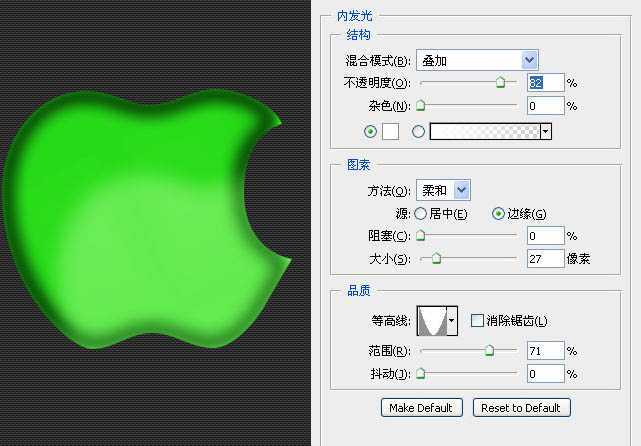Click the gradient preview bar
The image size is (641, 446).
[x=485, y=132]
